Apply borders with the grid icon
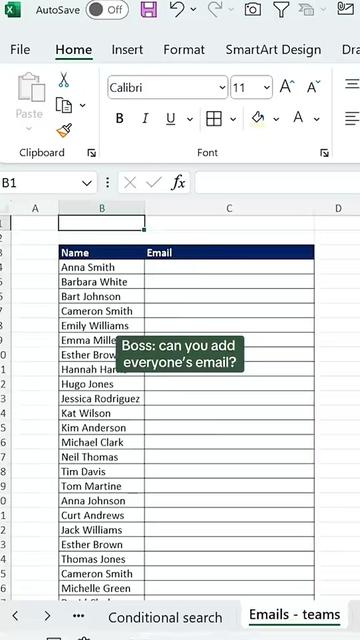Viewport: 360px width, 640px height. point(214,119)
